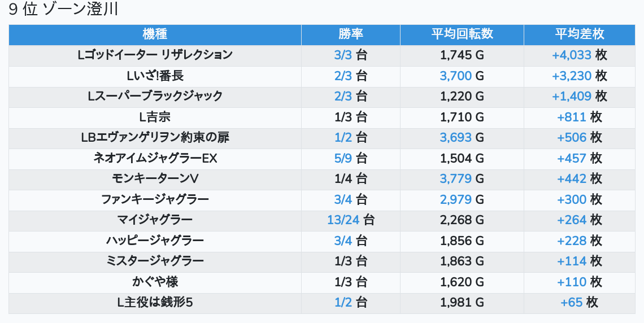Select the Lゴッドイーター リザレクション row name

click(155, 55)
